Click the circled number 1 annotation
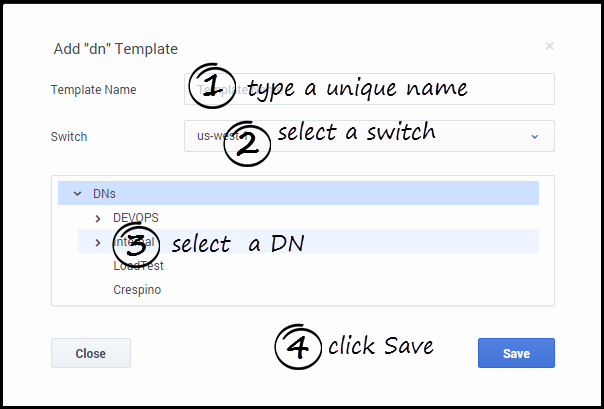604x409 pixels. pyautogui.click(x=211, y=86)
